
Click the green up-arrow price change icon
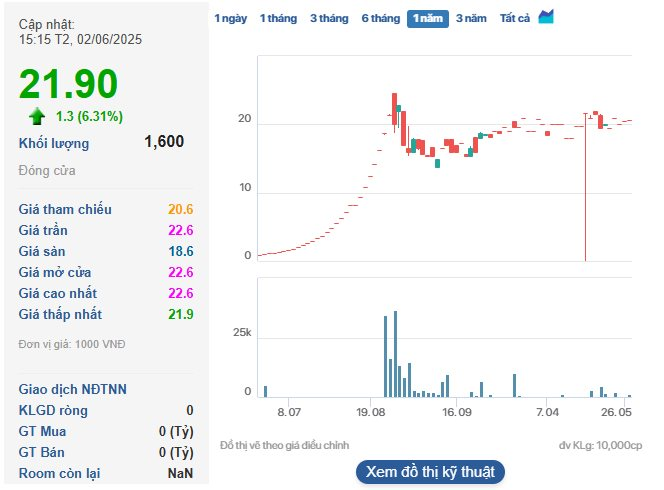pos(37,116)
